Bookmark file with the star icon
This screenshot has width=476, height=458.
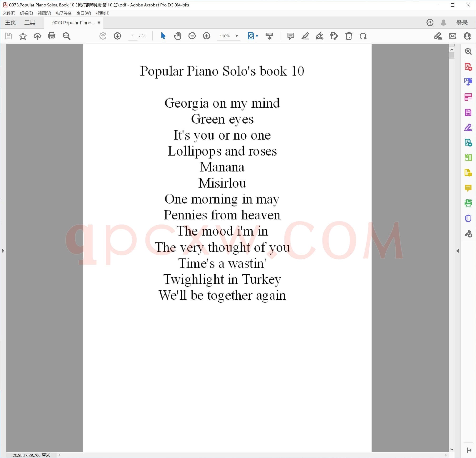coord(23,36)
